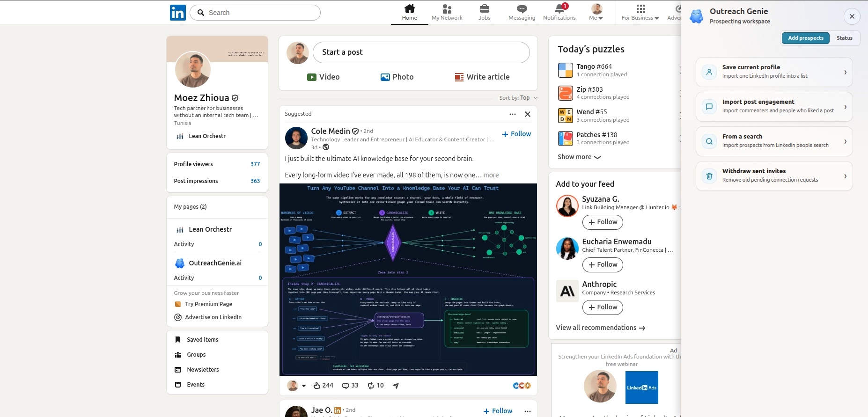
Task: Add a Photo to a new post
Action: click(x=397, y=77)
